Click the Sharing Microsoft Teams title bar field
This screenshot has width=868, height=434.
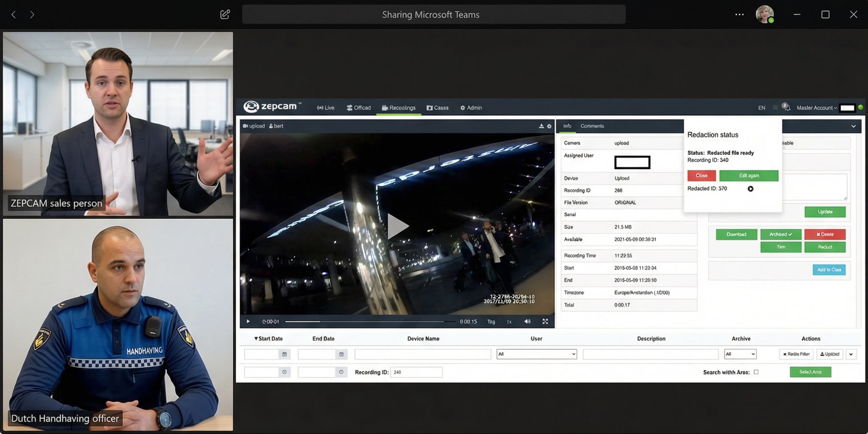[x=434, y=14]
